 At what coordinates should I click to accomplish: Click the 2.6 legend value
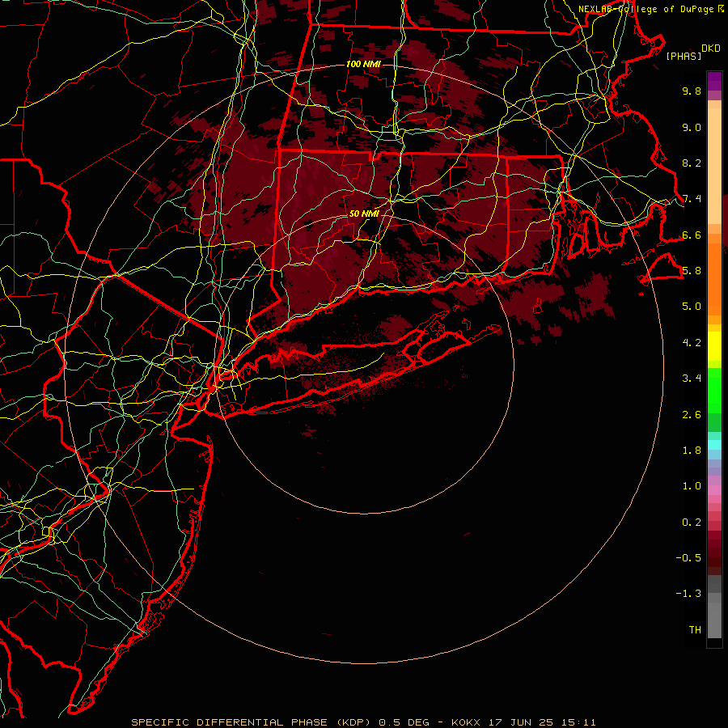pyautogui.click(x=692, y=415)
